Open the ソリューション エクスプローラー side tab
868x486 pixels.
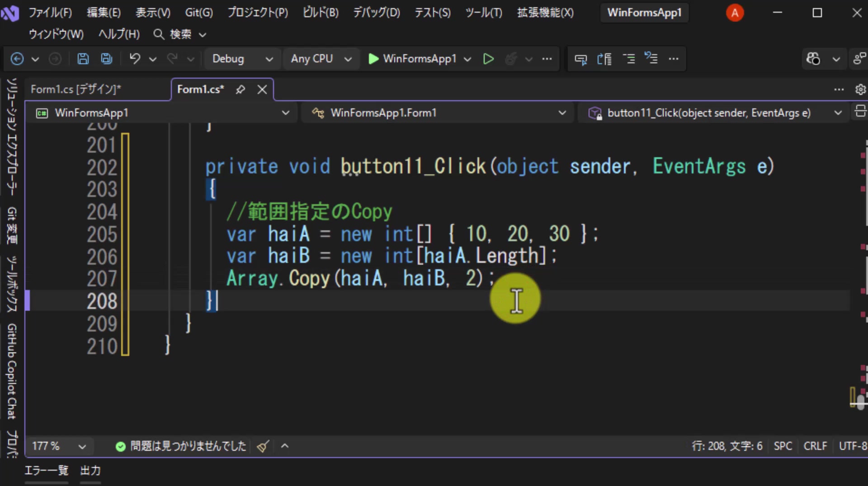12,137
